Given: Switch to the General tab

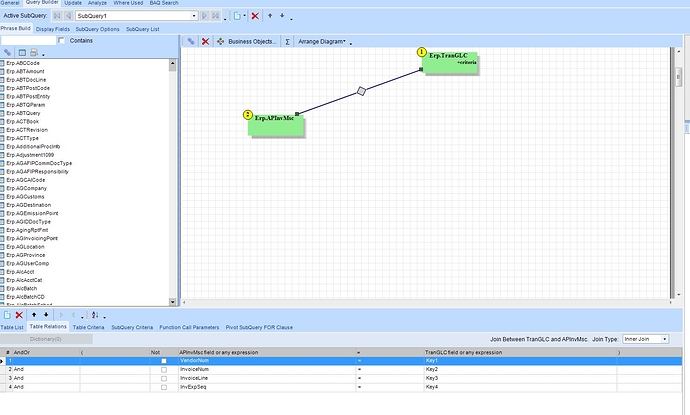Looking at the screenshot, I should (10, 3).
